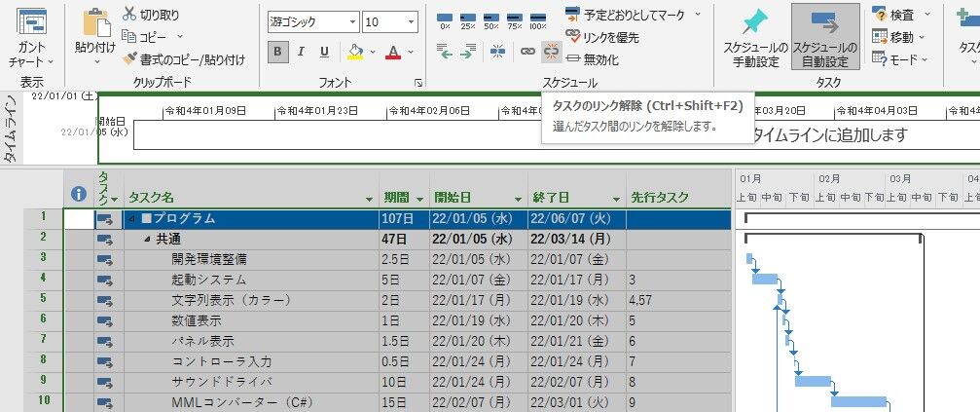Click the information indicator column header

79,195
